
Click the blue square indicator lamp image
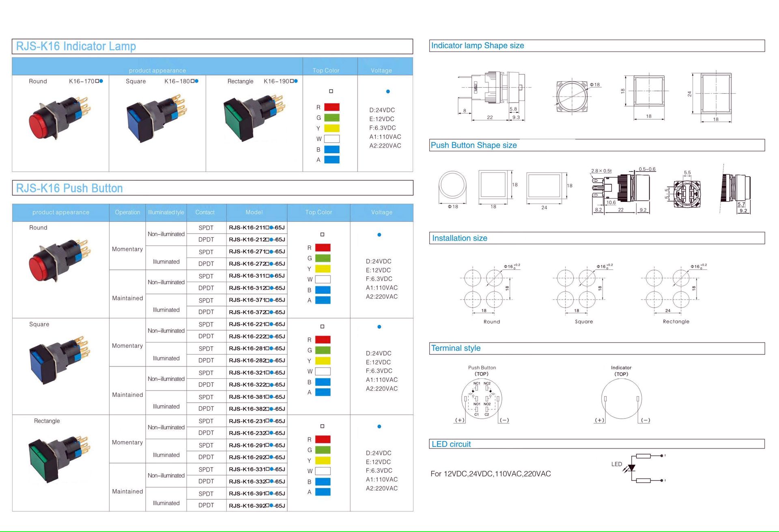click(x=156, y=118)
